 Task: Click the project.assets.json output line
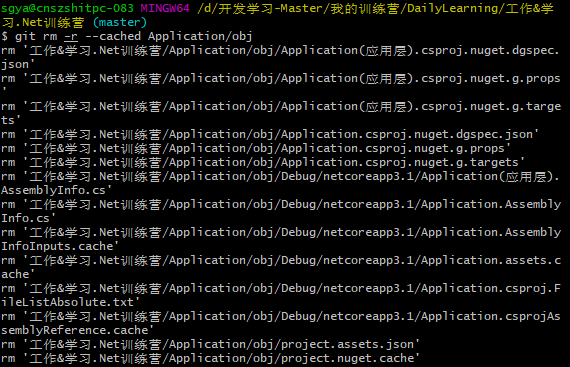(x=210, y=344)
